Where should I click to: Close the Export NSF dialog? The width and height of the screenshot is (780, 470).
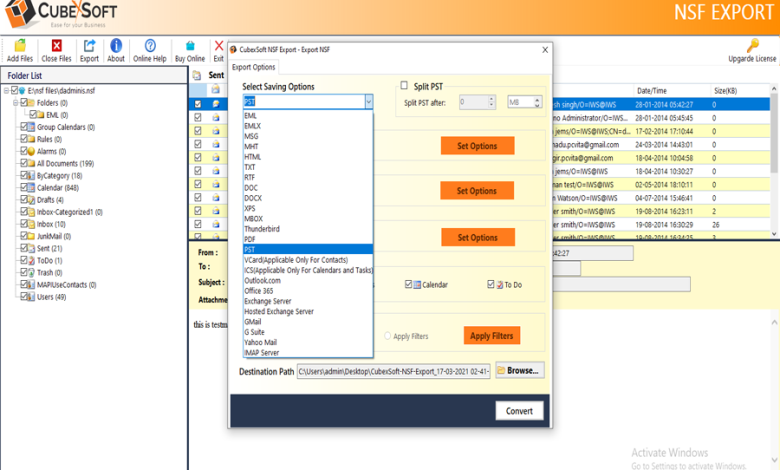click(x=545, y=50)
